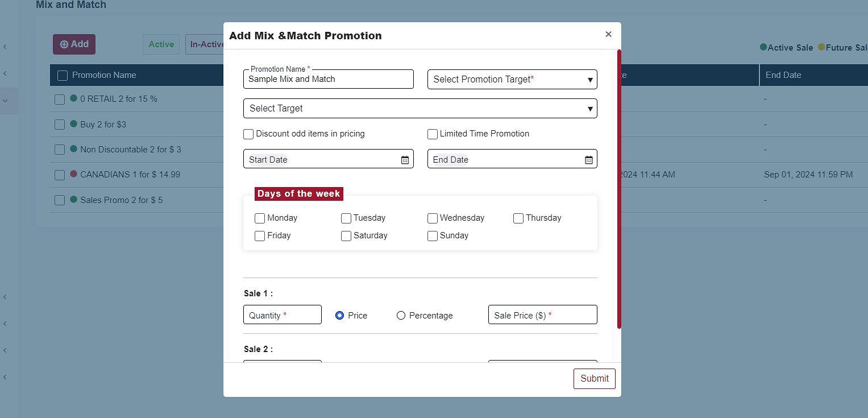Tick the Wednesday checkbox
Image resolution: width=868 pixels, height=418 pixels.
(433, 218)
